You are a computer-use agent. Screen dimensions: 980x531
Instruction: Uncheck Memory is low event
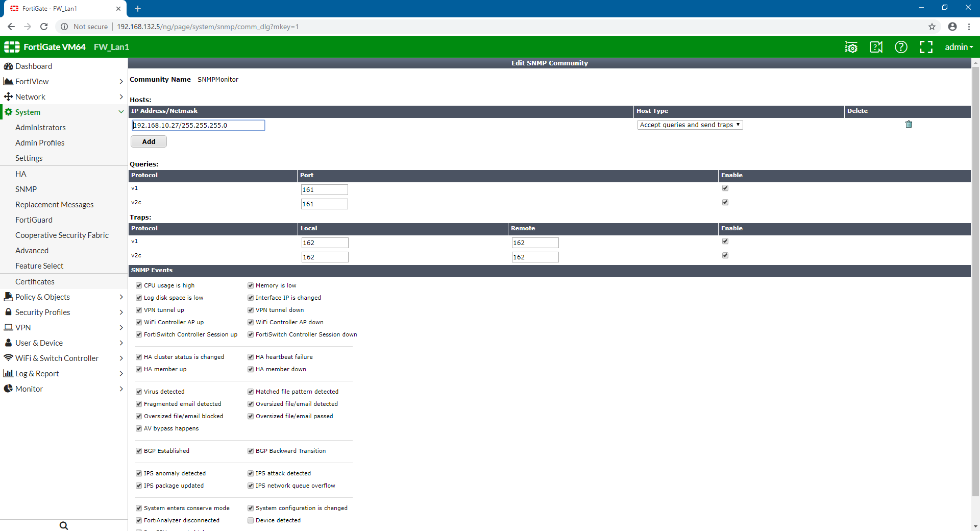click(x=251, y=285)
